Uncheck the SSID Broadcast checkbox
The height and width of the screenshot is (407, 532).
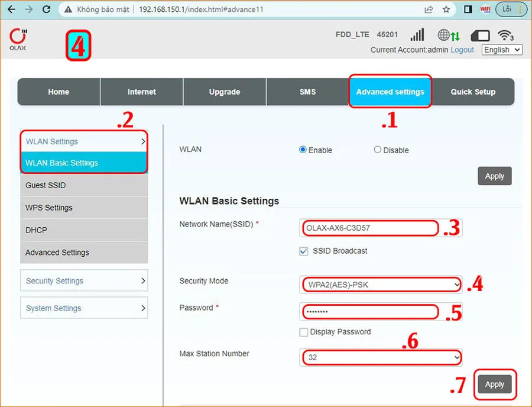click(x=304, y=251)
